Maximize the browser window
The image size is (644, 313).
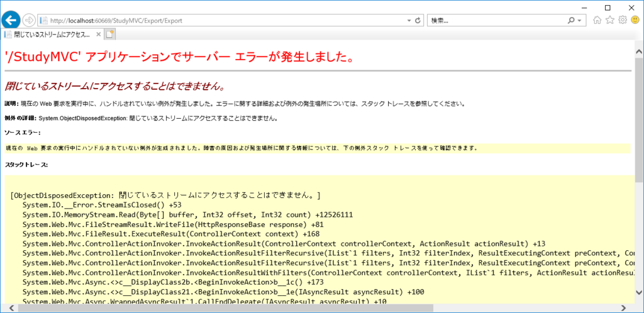(x=608, y=7)
